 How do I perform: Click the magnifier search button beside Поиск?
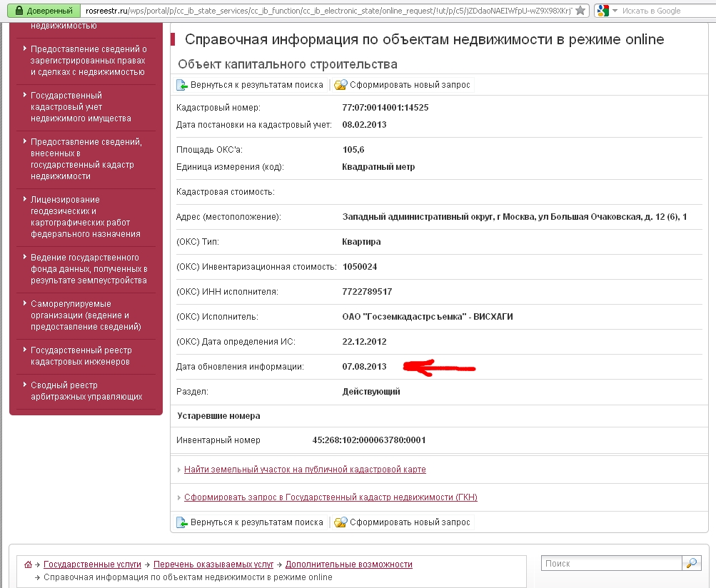tap(692, 563)
